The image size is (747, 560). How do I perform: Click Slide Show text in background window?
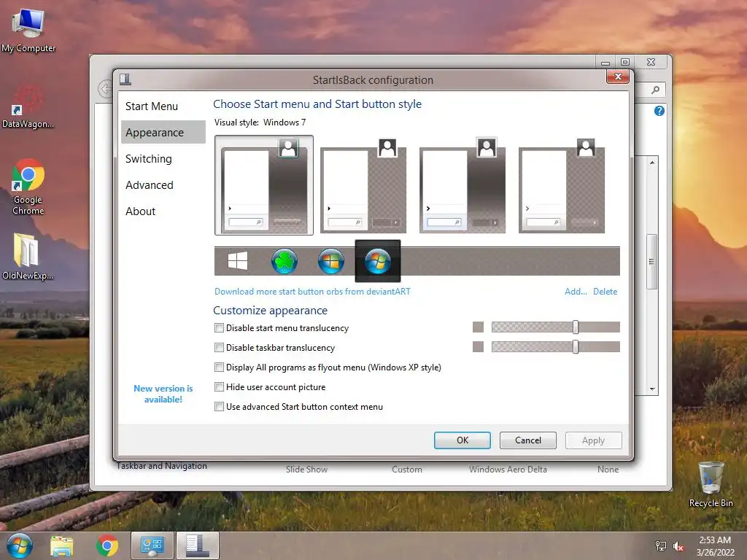click(307, 469)
